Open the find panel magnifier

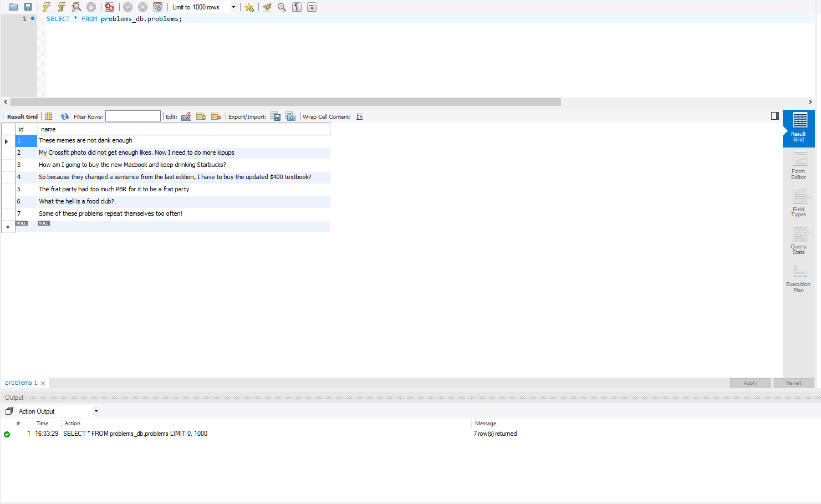pos(282,7)
